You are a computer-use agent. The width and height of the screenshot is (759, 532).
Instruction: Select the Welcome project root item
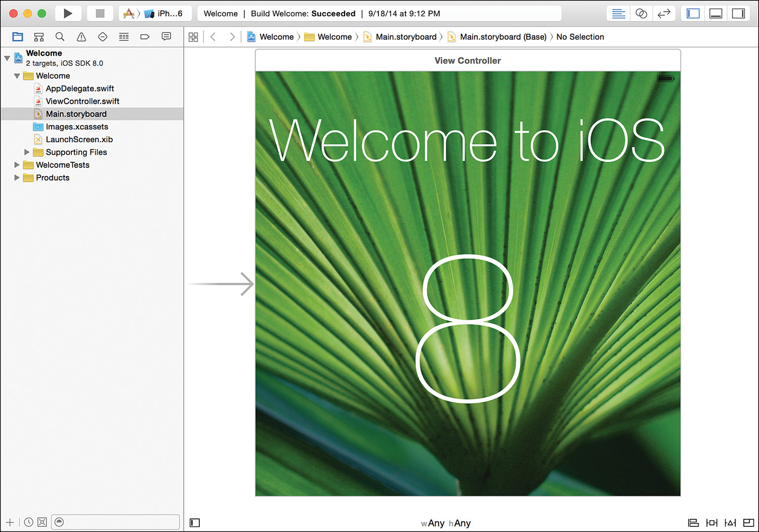point(92,58)
